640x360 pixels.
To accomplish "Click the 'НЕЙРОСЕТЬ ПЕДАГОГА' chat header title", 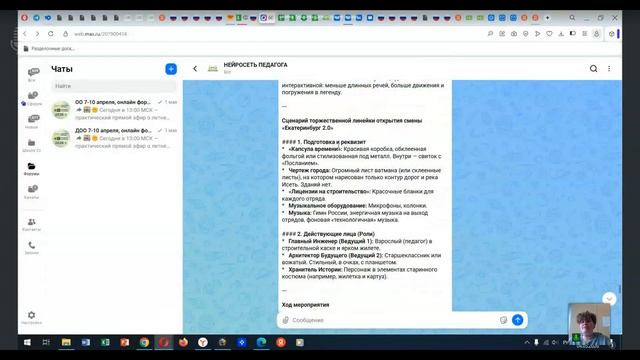I will 256,64.
